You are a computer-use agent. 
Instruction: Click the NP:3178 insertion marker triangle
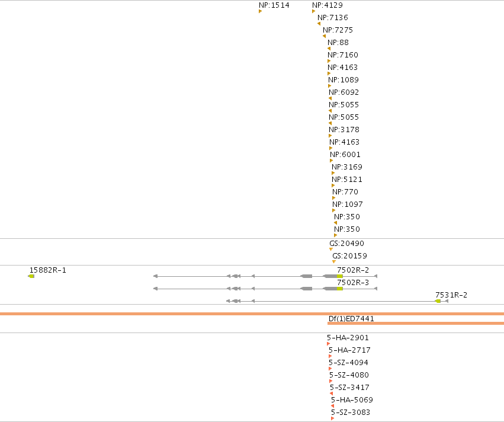pyautogui.click(x=330, y=136)
